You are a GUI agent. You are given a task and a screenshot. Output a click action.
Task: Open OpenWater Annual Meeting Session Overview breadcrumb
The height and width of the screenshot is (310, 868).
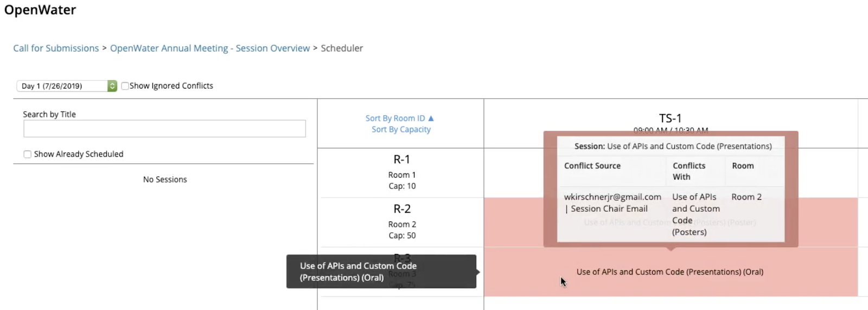(210, 48)
